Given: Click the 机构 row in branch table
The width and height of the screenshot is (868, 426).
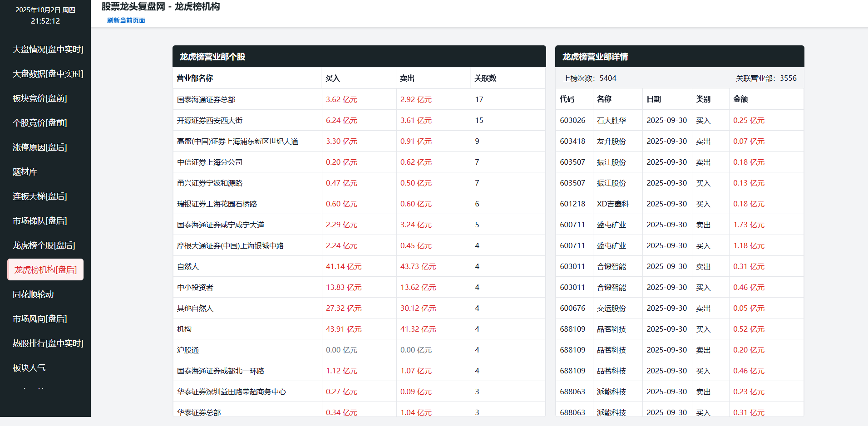Looking at the screenshot, I should pos(184,329).
